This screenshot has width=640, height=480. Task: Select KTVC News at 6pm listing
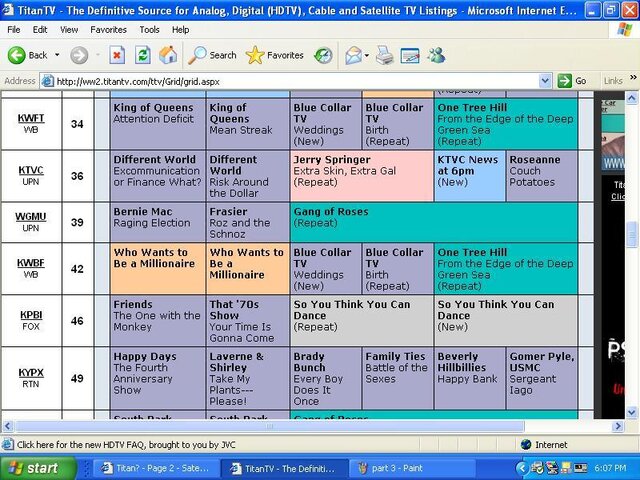point(470,176)
